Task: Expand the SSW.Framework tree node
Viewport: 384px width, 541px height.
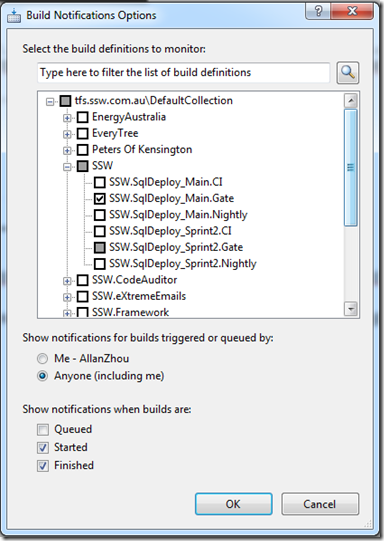Action: point(67,313)
